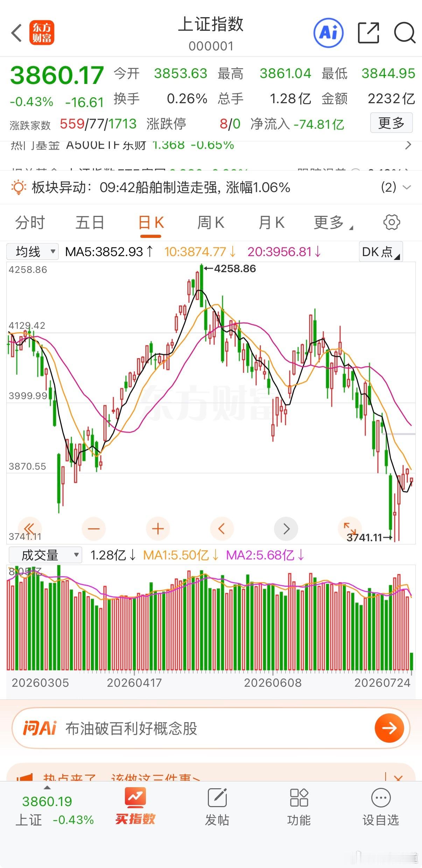This screenshot has width=422, height=868.
Task: Tap MA1:5.50亿 volume value
Action: [x=181, y=555]
